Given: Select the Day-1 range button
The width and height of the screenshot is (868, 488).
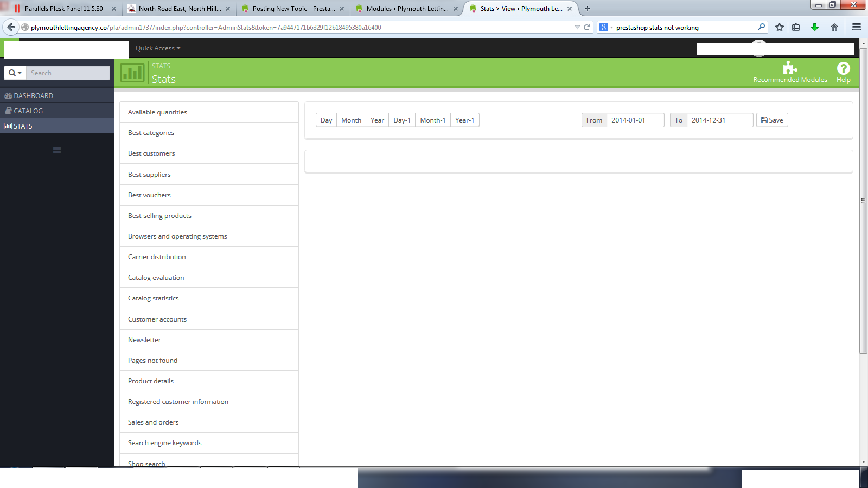Looking at the screenshot, I should click(402, 120).
